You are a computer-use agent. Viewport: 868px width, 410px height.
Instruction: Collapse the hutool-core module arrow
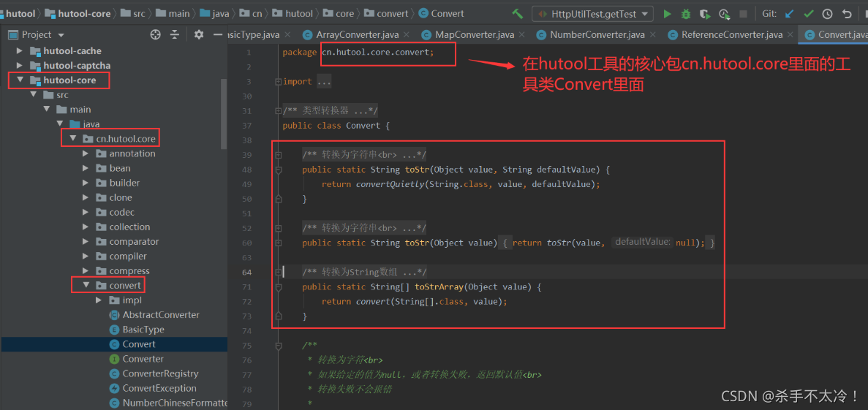pos(20,80)
